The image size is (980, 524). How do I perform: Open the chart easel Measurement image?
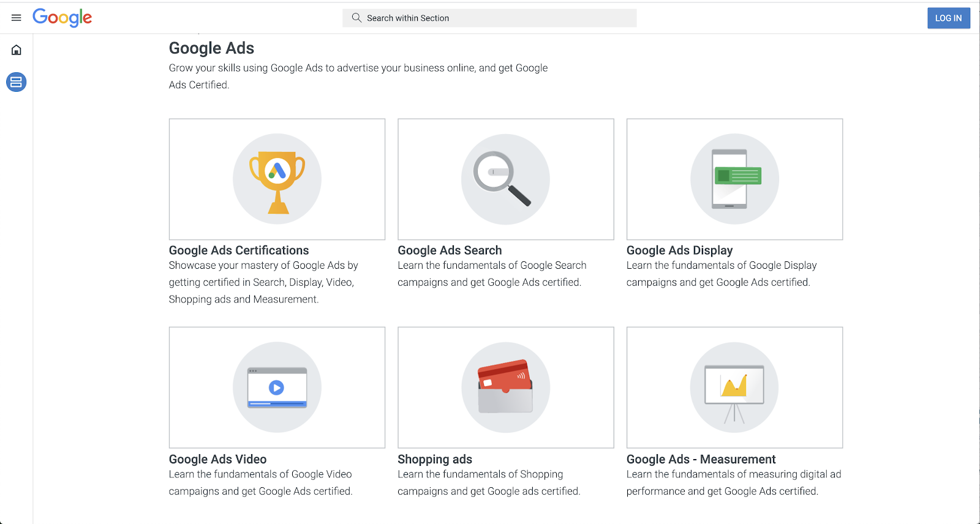click(x=734, y=387)
